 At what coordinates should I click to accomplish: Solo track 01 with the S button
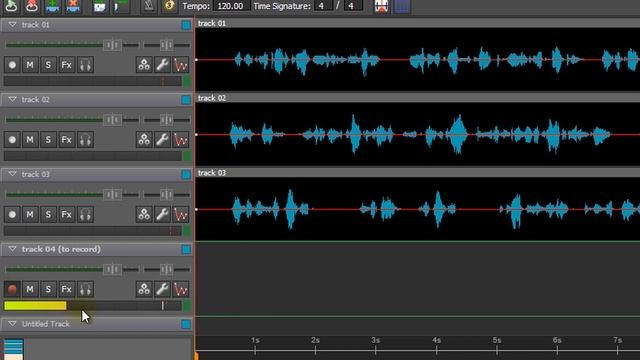[49, 65]
